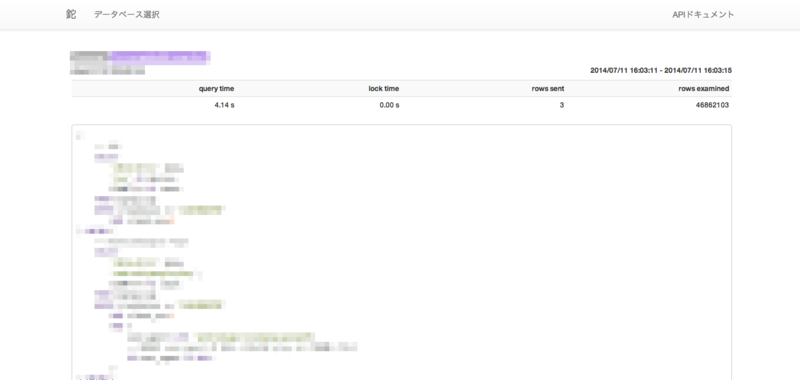
Task: Open the 鉈 brand logo link
Action: pyautogui.click(x=71, y=14)
